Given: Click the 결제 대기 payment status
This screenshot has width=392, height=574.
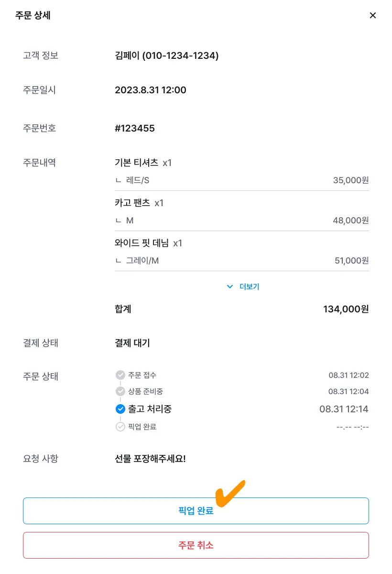Looking at the screenshot, I should (x=132, y=343).
